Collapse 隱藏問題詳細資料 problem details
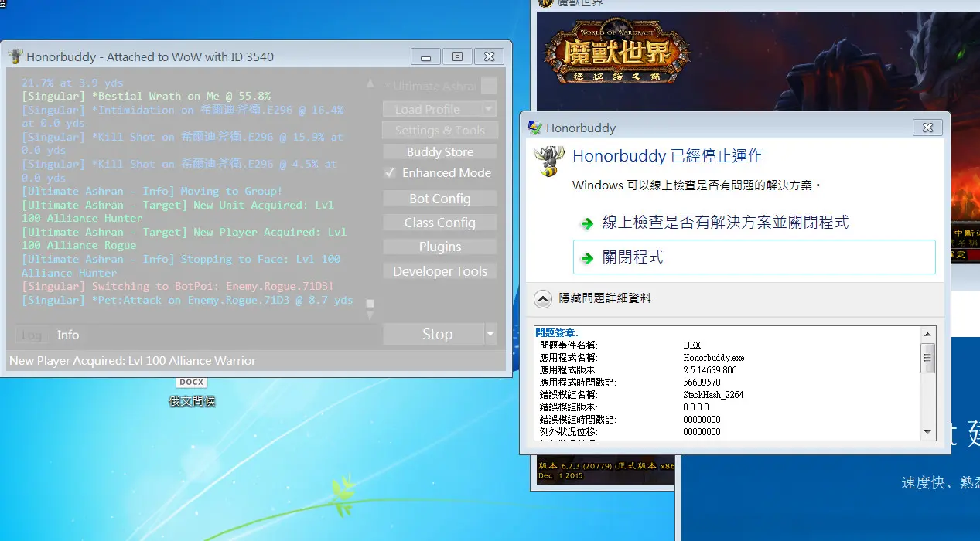The image size is (980, 541). pyautogui.click(x=544, y=298)
